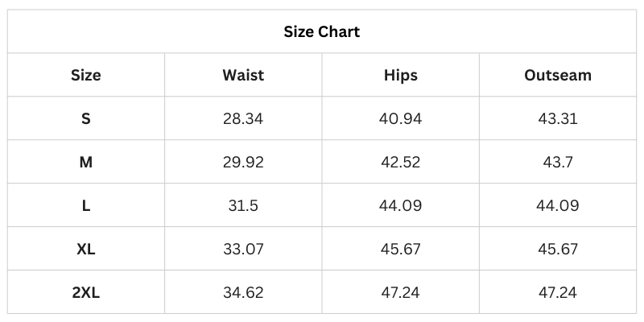Image resolution: width=644 pixels, height=322 pixels.
Task: Click the L row hips value 44.09
Action: pyautogui.click(x=400, y=206)
